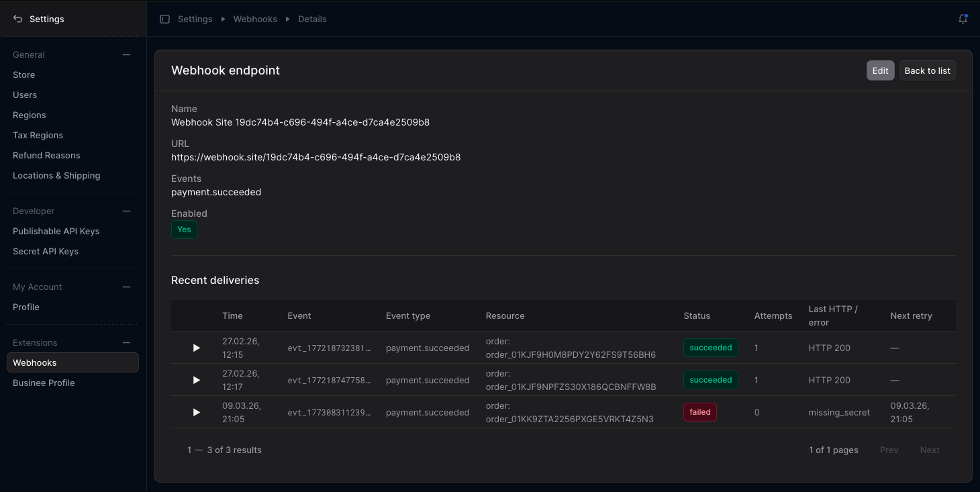Toggle the sidebar panel icon in the breadcrumb

click(x=164, y=19)
